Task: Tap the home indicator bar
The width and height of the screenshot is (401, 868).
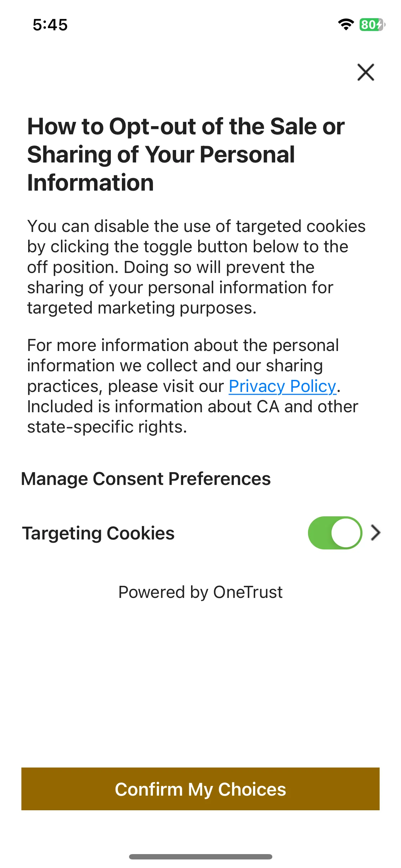Action: (x=201, y=857)
